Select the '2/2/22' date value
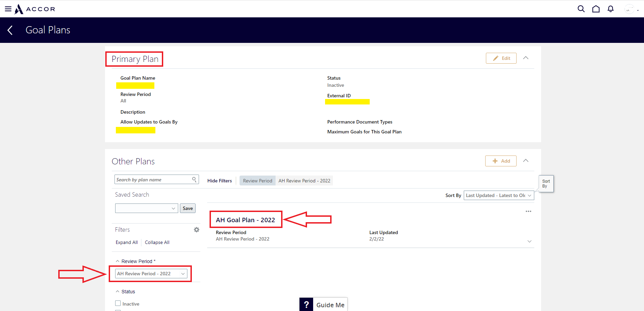Screen dimensions: 644x311 pyautogui.click(x=377, y=239)
